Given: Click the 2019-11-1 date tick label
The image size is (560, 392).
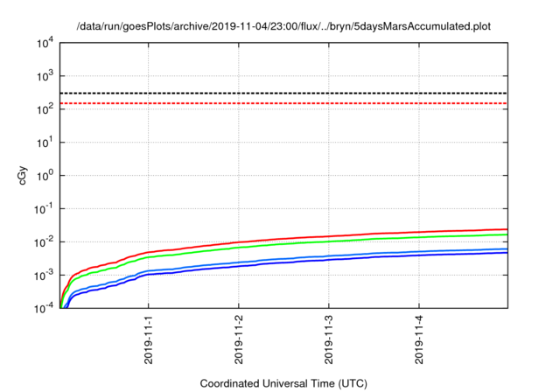Looking at the screenshot, I should click(148, 339).
